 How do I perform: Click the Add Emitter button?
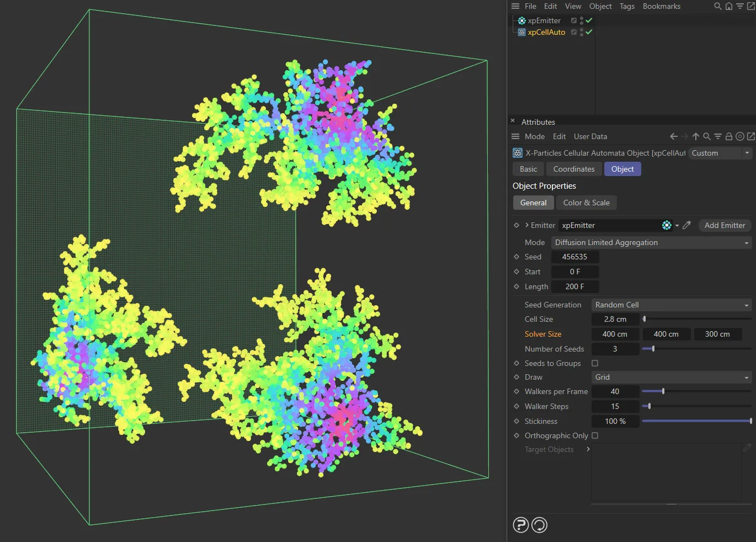[725, 225]
